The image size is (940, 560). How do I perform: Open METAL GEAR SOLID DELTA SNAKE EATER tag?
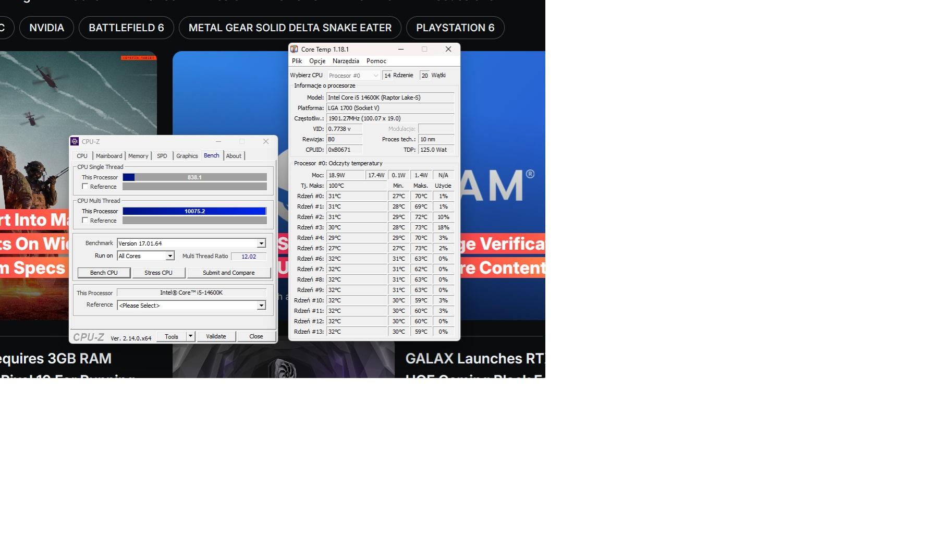290,28
